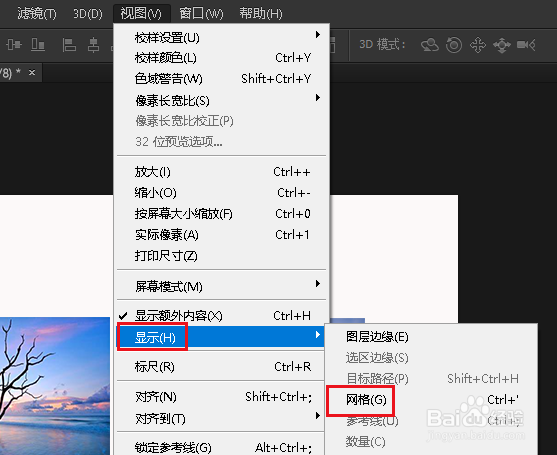This screenshot has height=455, width=557.
Task: Open the 帮助(H) menu
Action: (261, 13)
